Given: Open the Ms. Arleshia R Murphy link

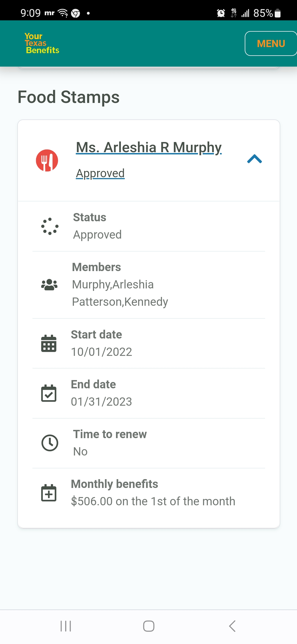Looking at the screenshot, I should pyautogui.click(x=149, y=147).
